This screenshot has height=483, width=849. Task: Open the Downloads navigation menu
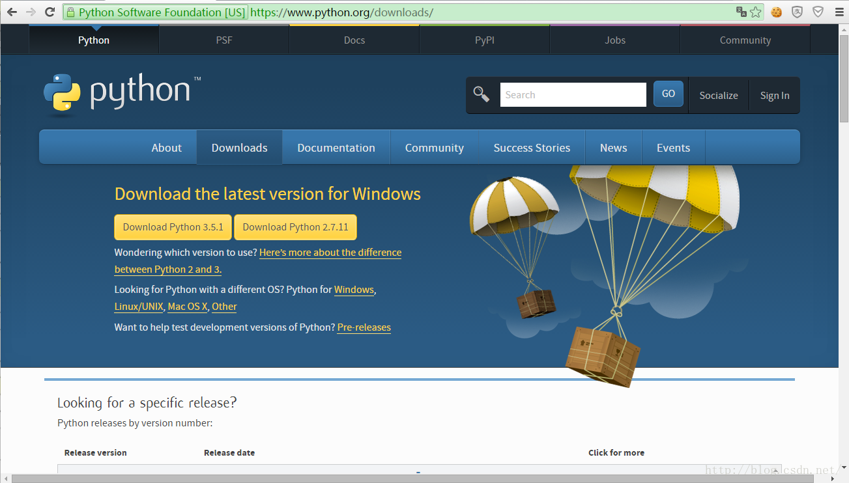[x=239, y=148]
